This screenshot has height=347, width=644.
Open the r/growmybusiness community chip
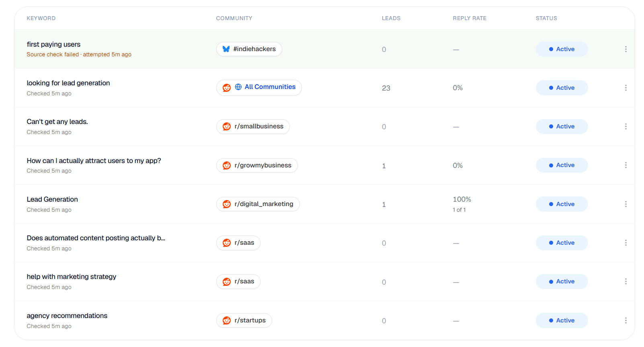[x=257, y=165]
